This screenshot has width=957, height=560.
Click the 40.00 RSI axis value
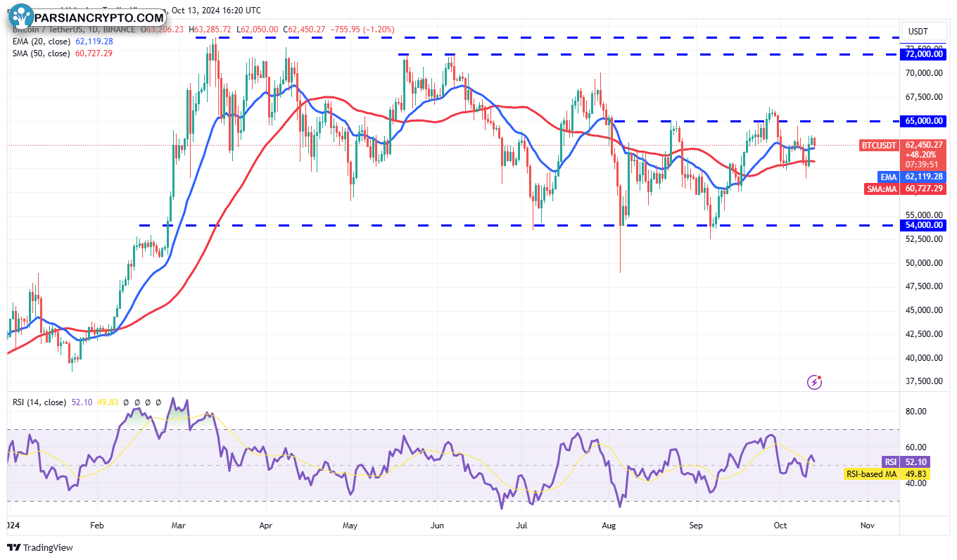(x=915, y=483)
